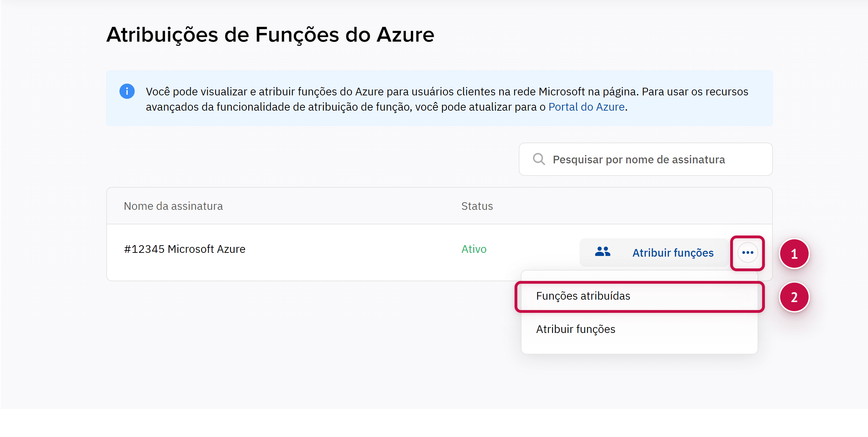The image size is (868, 437).
Task: Click the magnifying glass search icon
Action: [539, 159]
